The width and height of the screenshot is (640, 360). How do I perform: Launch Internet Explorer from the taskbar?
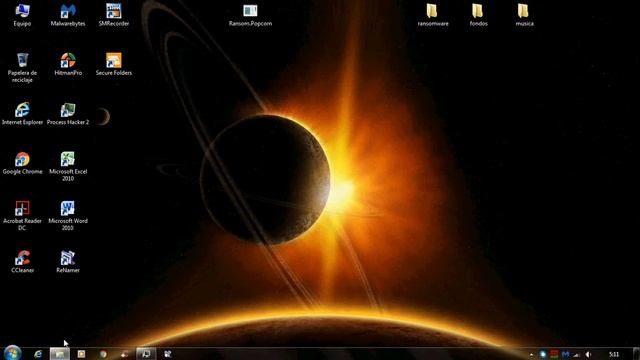pyautogui.click(x=38, y=354)
